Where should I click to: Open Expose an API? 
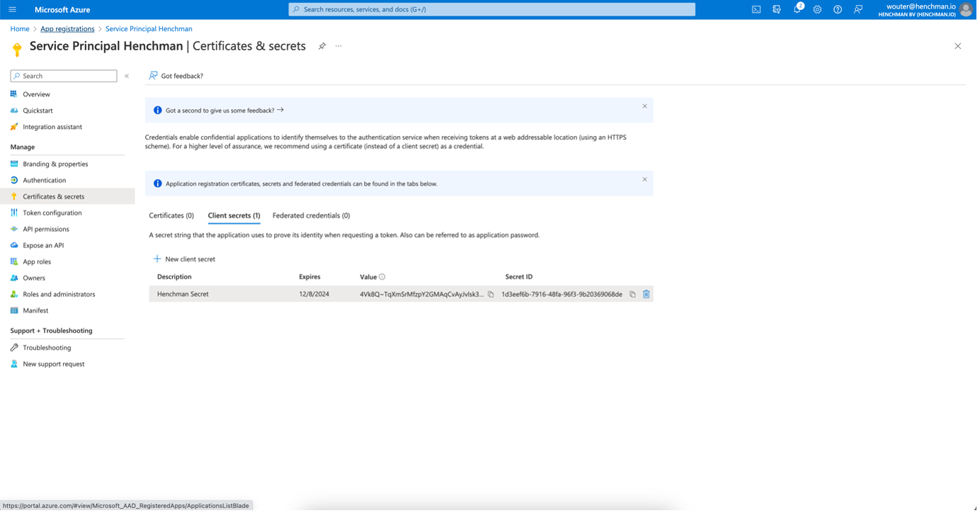coord(43,246)
